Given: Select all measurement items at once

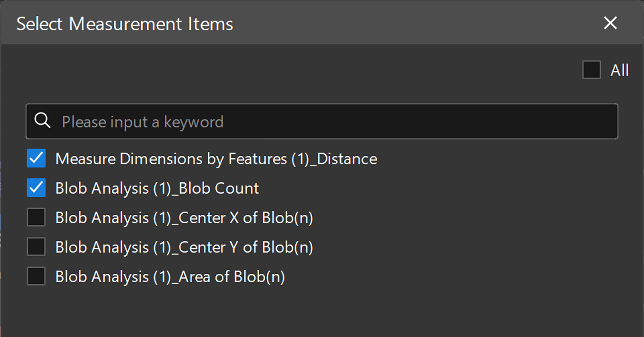Looking at the screenshot, I should pyautogui.click(x=591, y=70).
